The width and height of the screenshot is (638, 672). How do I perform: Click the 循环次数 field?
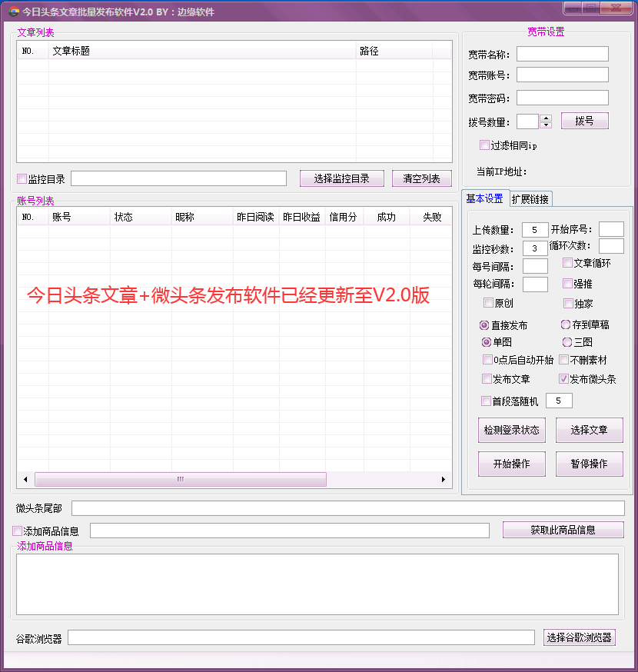[611, 246]
